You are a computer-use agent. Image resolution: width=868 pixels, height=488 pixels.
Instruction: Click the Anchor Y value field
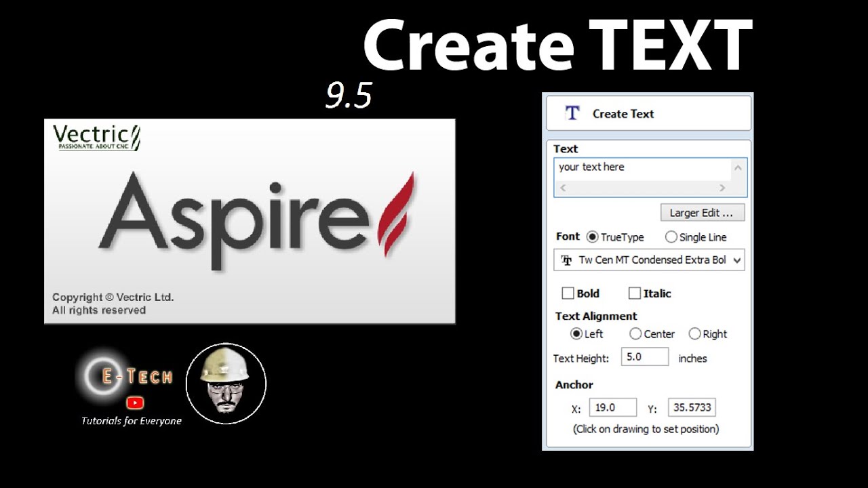[692, 408]
